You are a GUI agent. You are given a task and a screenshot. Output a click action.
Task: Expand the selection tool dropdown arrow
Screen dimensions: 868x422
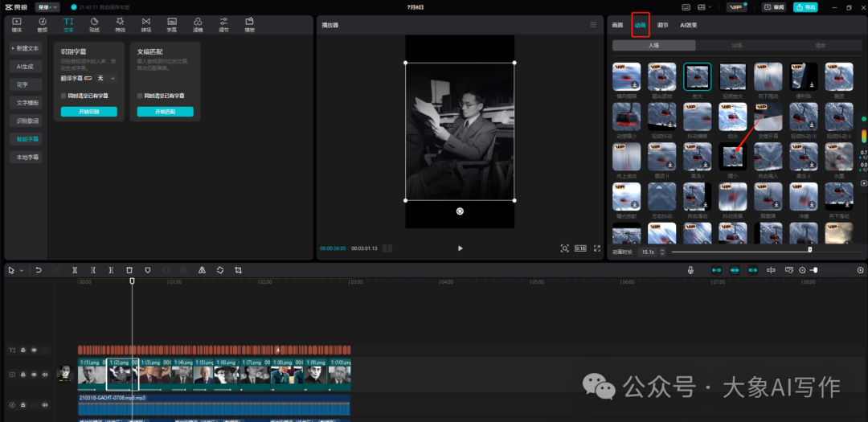coord(23,270)
